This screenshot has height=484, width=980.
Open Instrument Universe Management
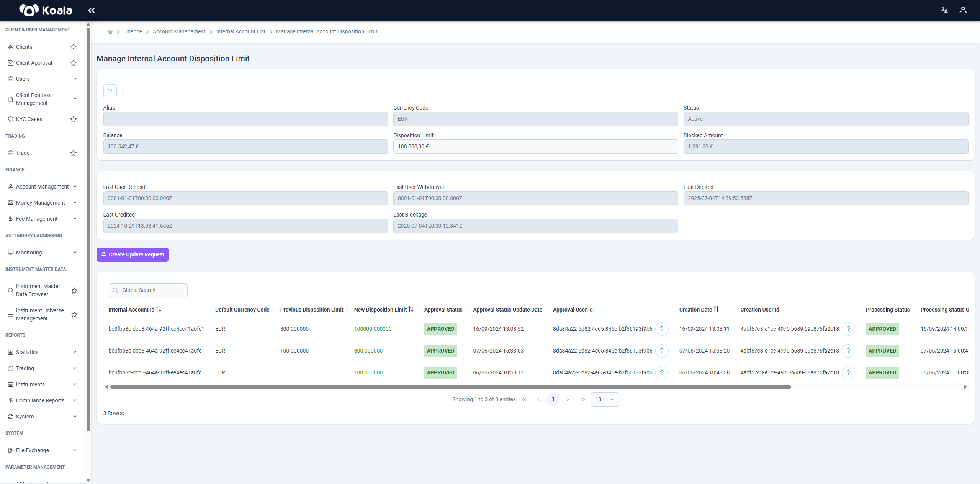pyautogui.click(x=40, y=315)
